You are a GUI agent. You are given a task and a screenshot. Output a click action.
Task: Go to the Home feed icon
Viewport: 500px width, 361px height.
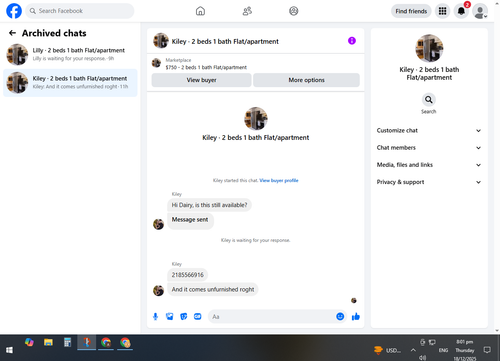click(x=200, y=11)
